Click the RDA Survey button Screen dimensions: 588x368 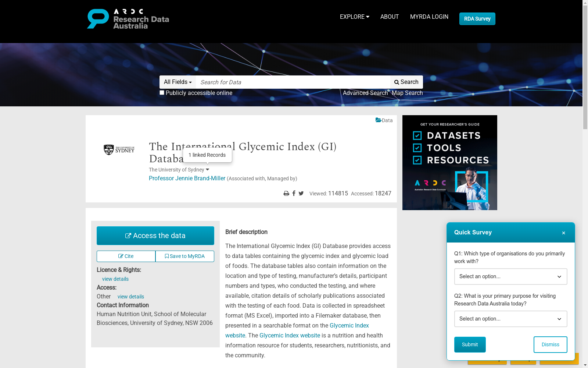(x=477, y=19)
